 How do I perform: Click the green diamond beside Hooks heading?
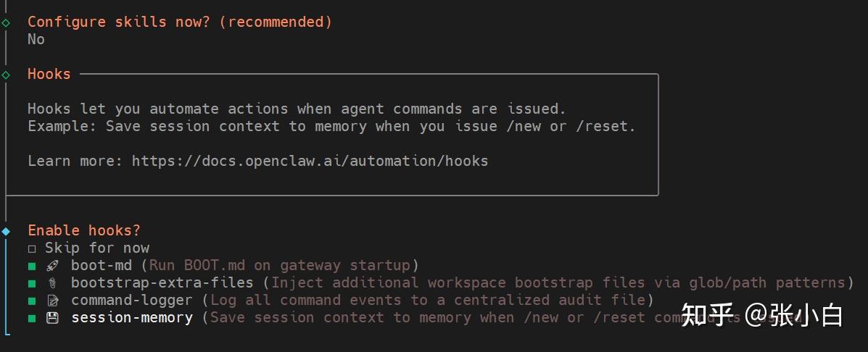pyautogui.click(x=6, y=75)
